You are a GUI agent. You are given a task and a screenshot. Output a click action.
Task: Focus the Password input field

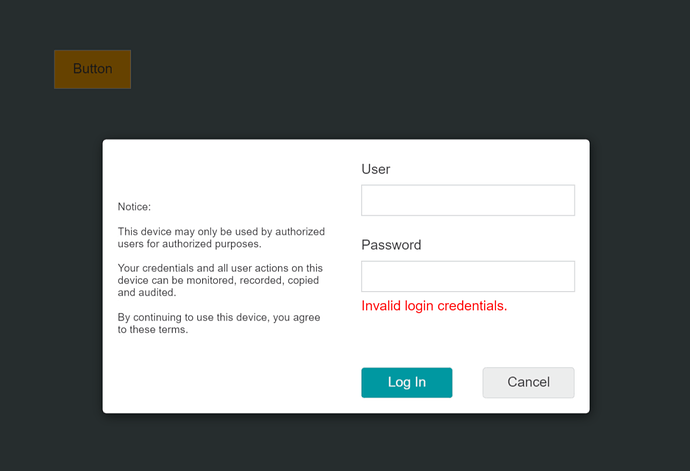coord(467,276)
